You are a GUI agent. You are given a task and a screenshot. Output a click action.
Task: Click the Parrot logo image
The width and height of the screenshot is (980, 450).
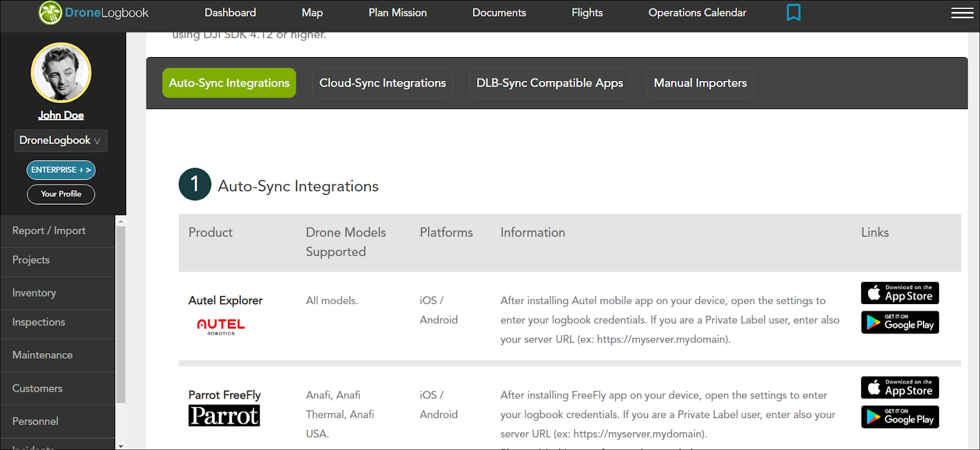[224, 416]
